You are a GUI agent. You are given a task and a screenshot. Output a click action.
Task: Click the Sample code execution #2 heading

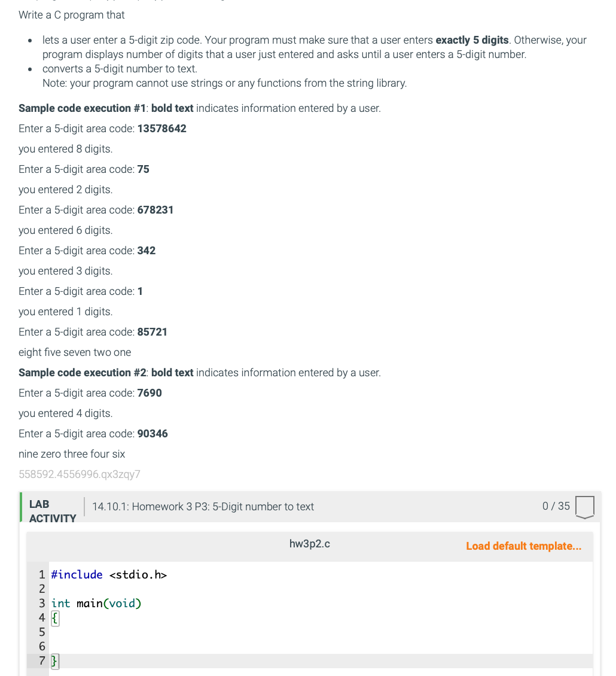(82, 372)
